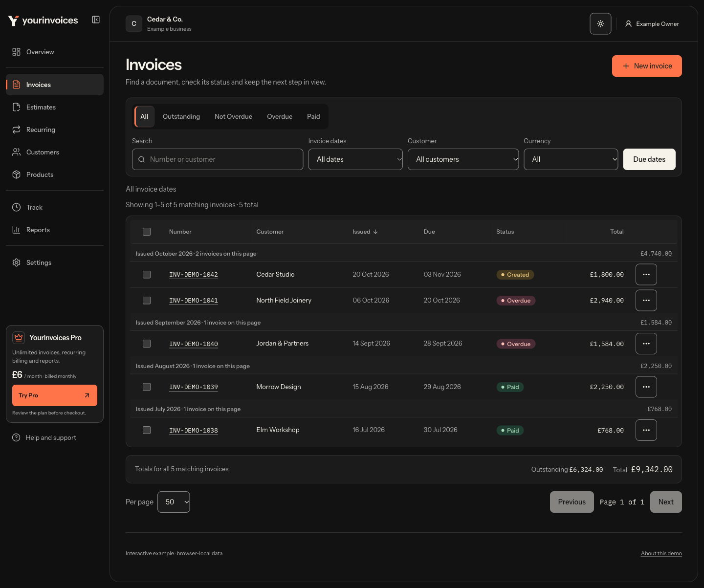Open actions menu for INV-DEMO-1042

[x=646, y=275]
